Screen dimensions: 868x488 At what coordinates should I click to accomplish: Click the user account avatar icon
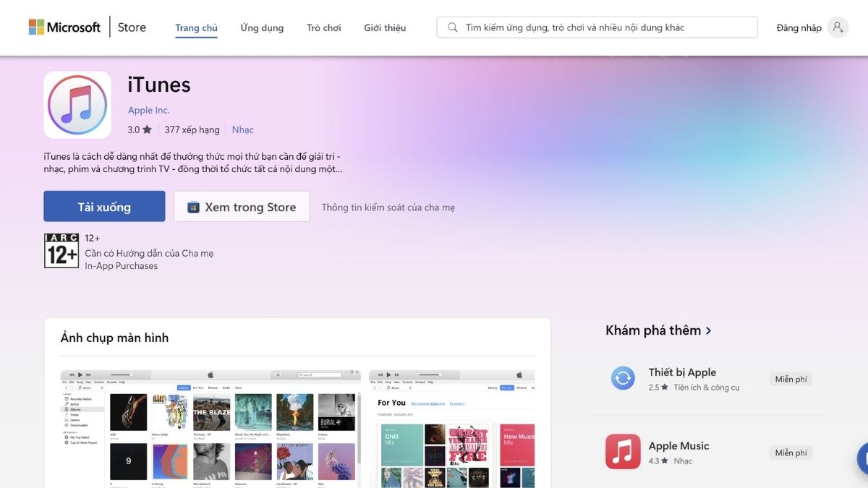[x=838, y=27]
